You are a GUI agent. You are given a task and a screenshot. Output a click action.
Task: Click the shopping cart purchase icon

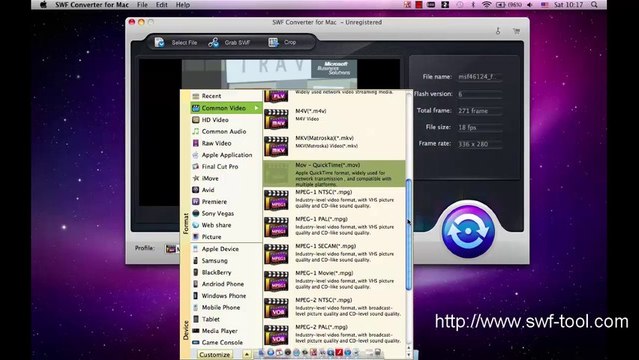(516, 31)
